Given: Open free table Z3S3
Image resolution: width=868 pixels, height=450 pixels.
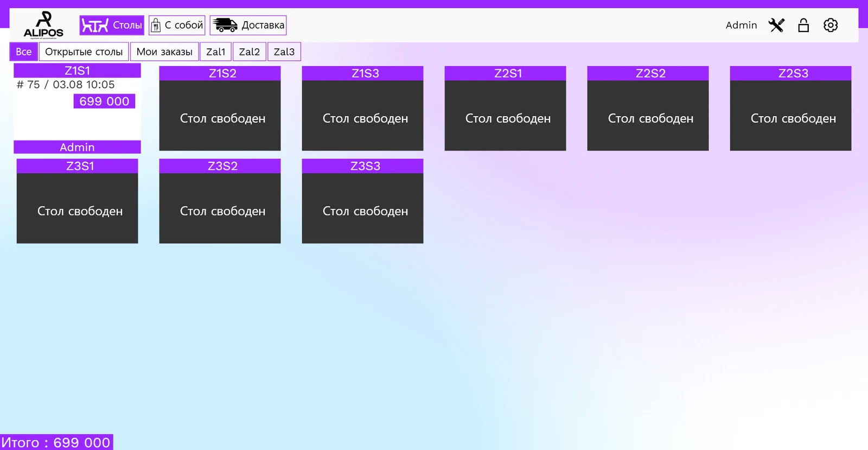Looking at the screenshot, I should tap(362, 201).
